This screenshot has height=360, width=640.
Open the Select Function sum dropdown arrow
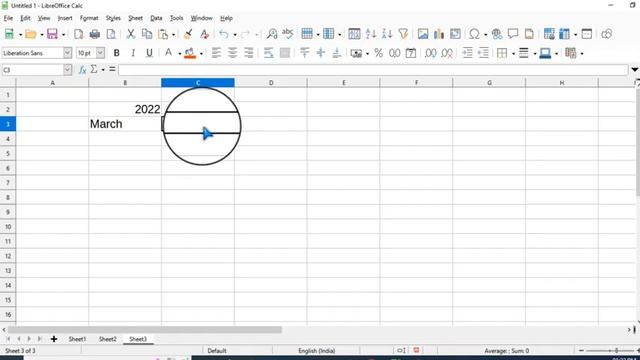103,70
